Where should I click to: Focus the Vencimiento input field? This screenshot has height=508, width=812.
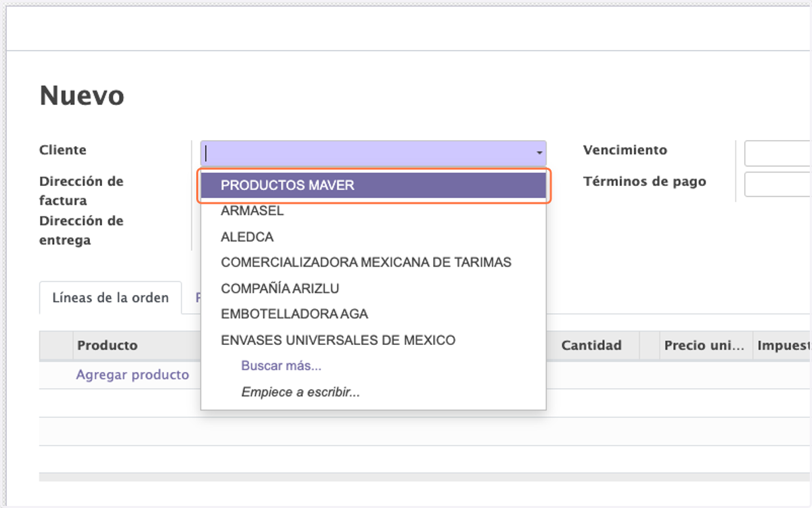tap(778, 154)
